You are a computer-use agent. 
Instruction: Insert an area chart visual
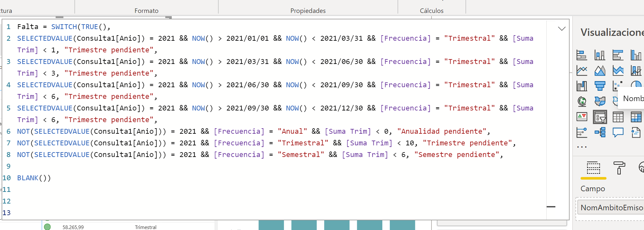[600, 70]
